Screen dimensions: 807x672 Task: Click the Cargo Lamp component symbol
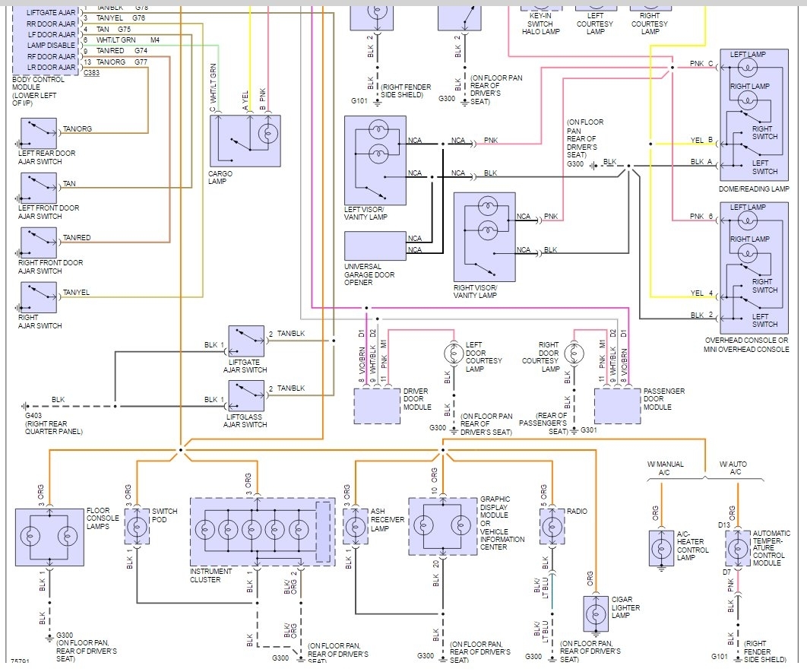click(x=245, y=141)
